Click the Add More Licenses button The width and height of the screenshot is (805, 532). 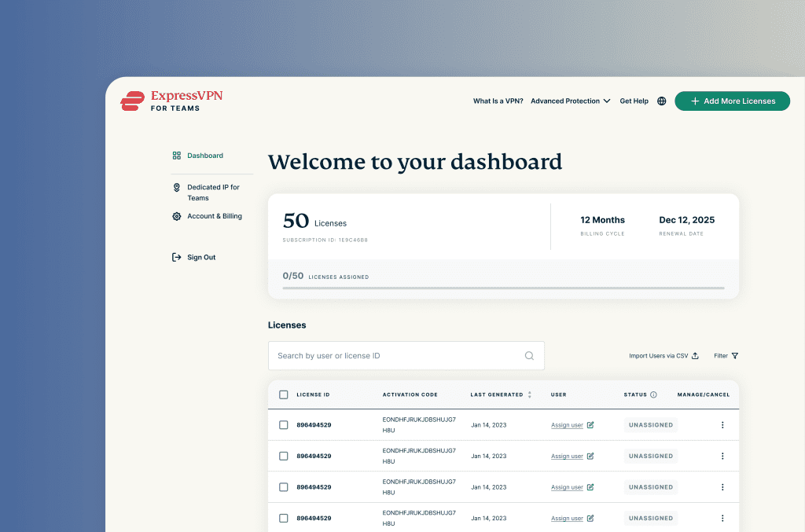tap(732, 101)
